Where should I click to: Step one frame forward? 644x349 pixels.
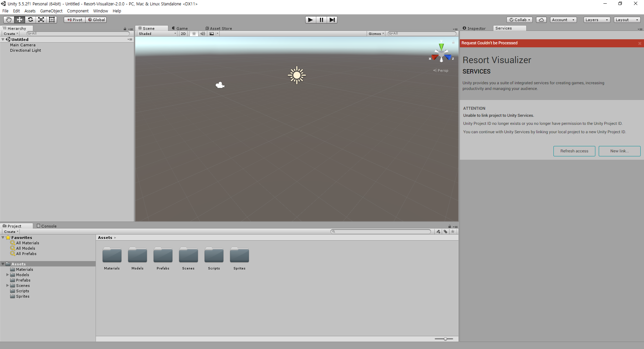(x=332, y=20)
